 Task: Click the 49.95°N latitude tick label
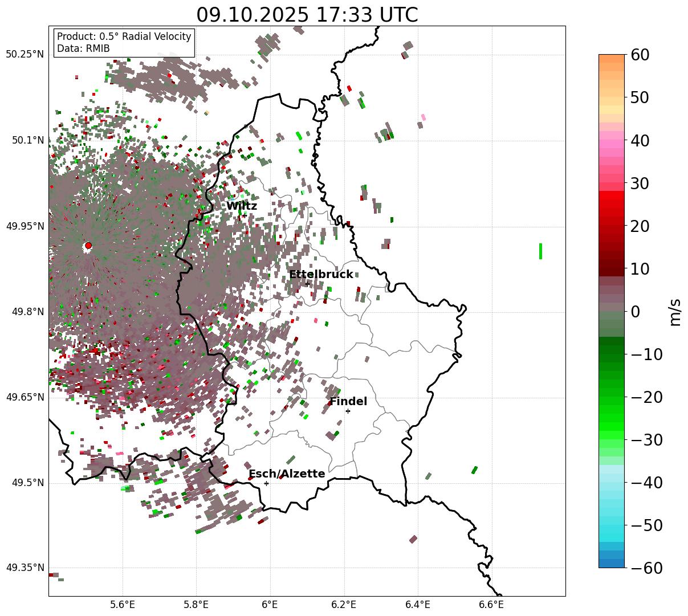pyautogui.click(x=25, y=226)
